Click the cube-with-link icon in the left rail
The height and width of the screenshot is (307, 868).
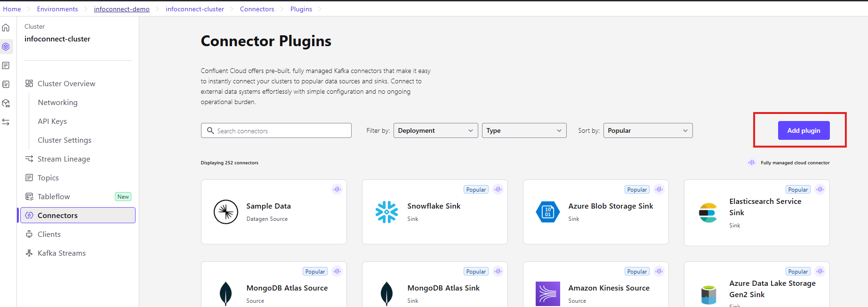6,103
